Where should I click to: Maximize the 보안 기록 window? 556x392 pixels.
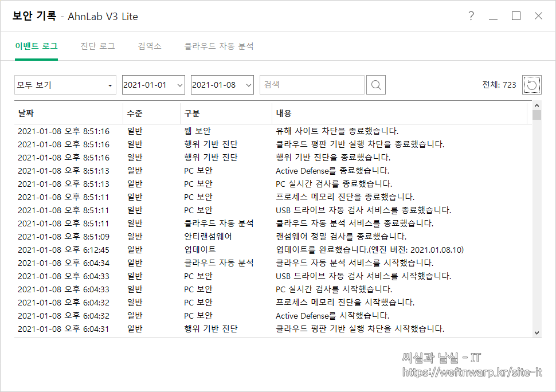click(x=516, y=16)
